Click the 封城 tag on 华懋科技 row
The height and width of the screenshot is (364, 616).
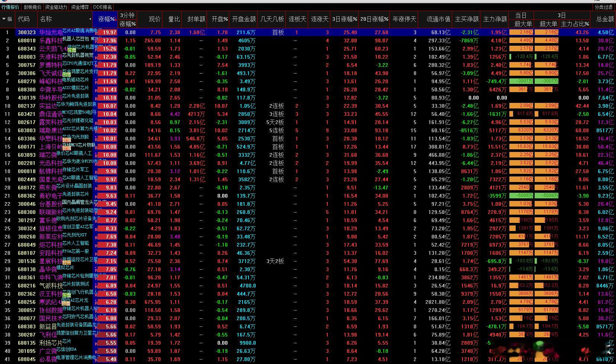tap(67, 140)
